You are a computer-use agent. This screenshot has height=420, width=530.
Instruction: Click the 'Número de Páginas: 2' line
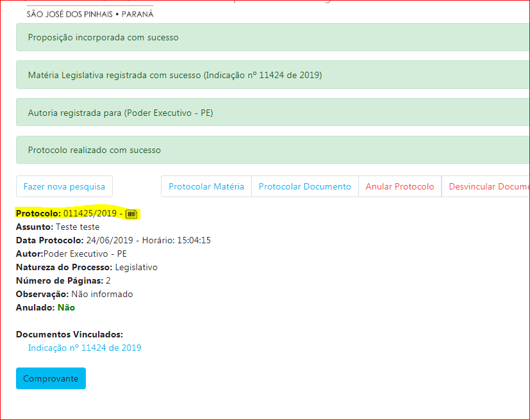pyautogui.click(x=63, y=281)
